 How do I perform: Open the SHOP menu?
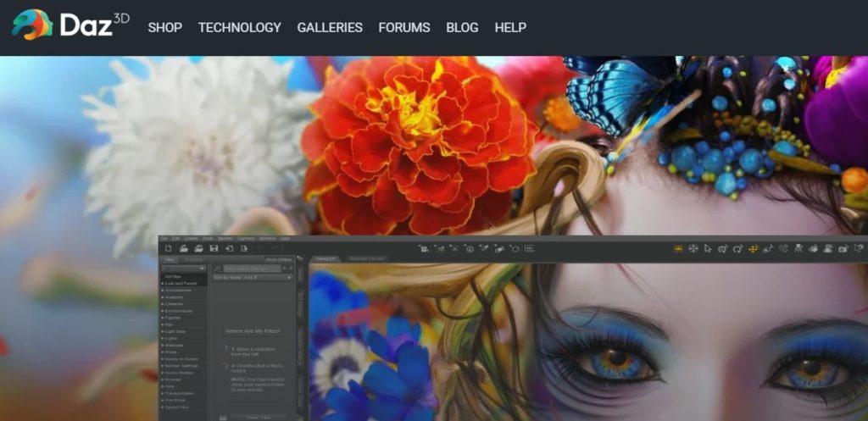pos(164,27)
